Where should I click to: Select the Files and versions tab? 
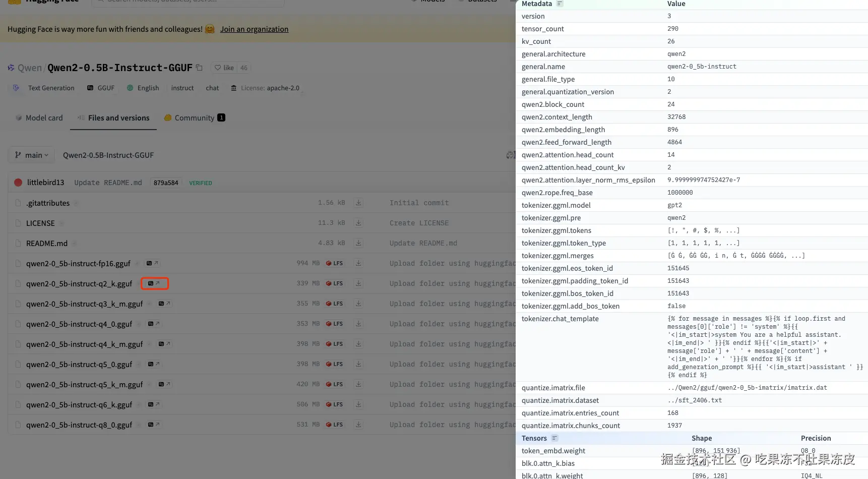(113, 118)
